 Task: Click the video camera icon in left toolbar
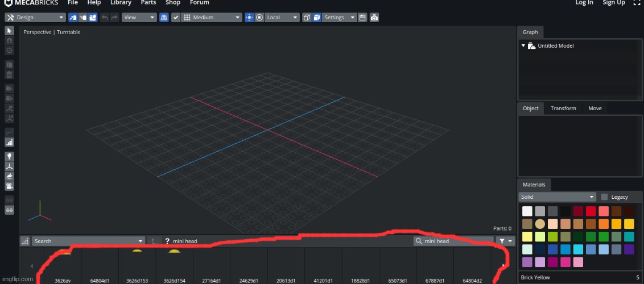(10, 186)
